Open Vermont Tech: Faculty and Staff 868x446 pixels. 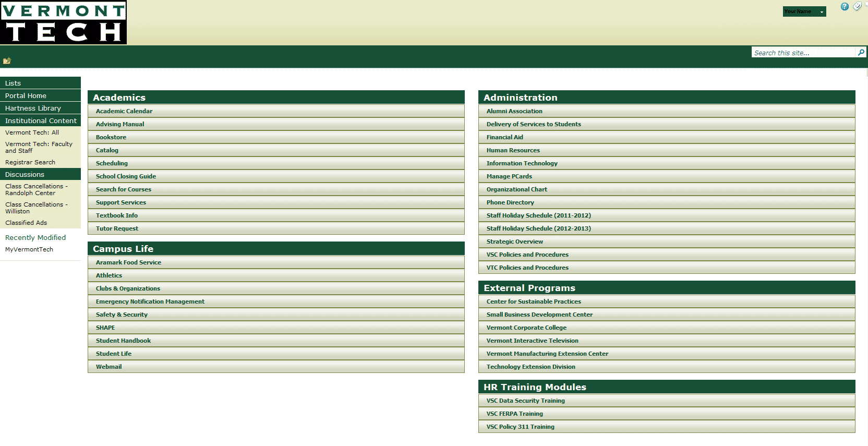(x=39, y=147)
